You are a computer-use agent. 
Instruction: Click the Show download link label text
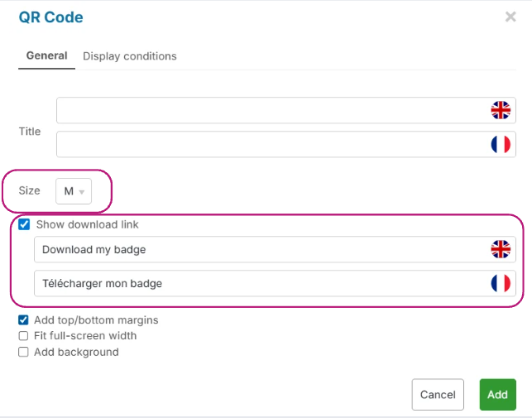(x=88, y=224)
